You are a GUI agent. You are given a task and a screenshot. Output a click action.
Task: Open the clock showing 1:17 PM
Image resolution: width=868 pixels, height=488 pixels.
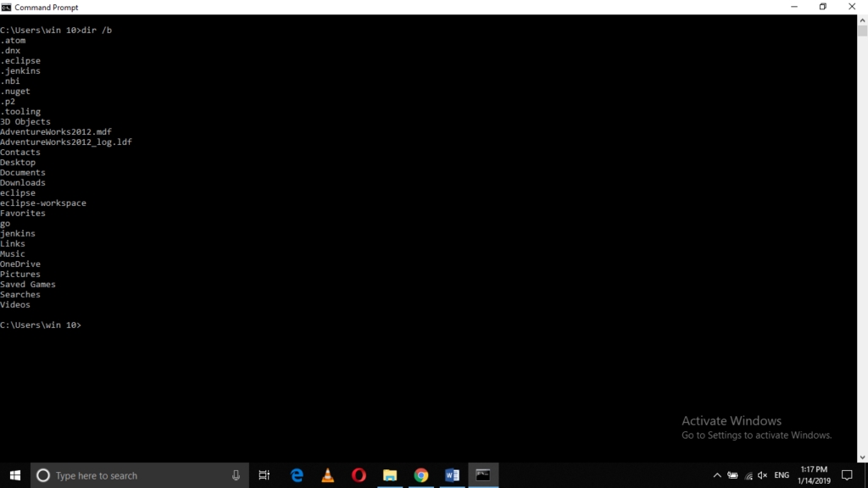(812, 475)
